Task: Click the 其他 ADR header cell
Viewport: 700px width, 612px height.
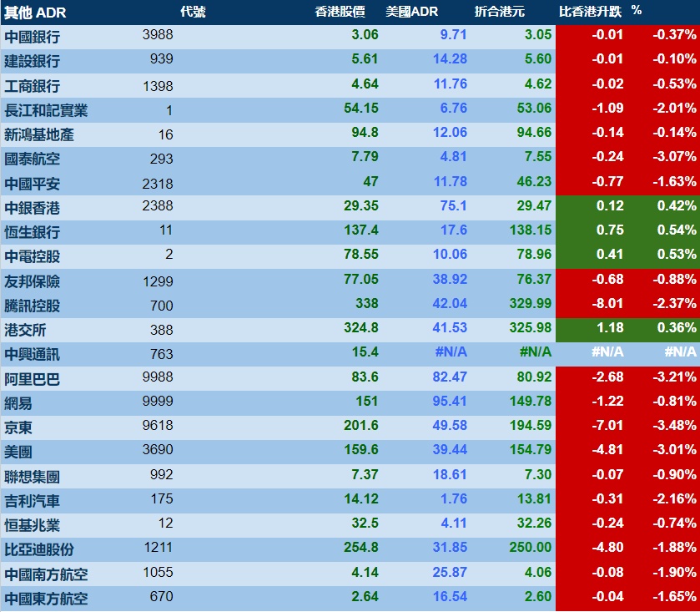Action: 35,13
